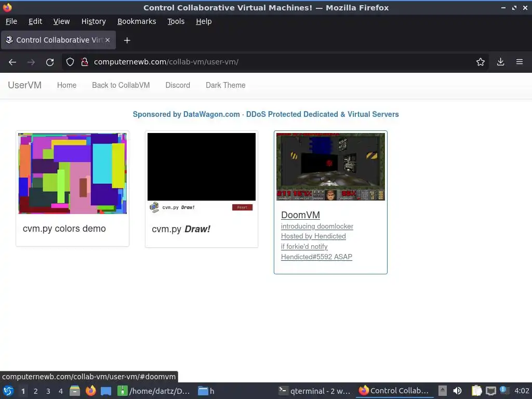Image resolution: width=532 pixels, height=399 pixels.
Task: Click the network status tray icon
Action: tap(490, 391)
